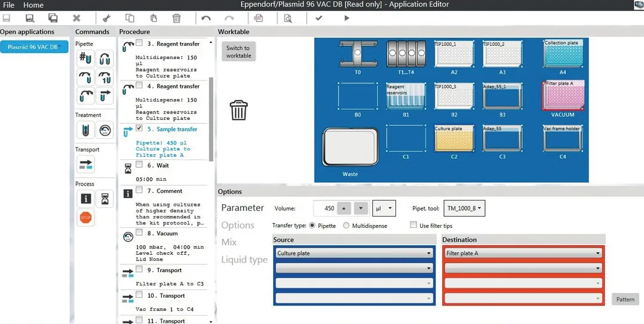Click the run play icon in toolbar
The image size is (644, 324).
[x=346, y=18]
